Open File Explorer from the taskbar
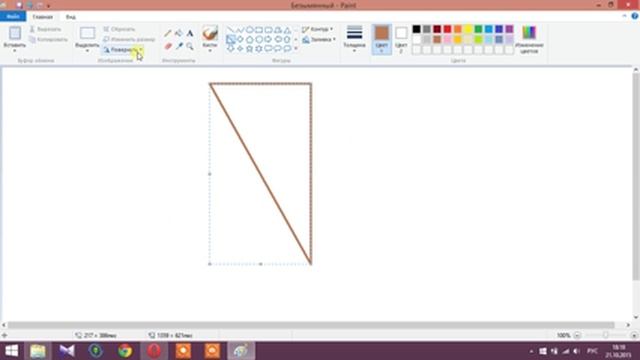Viewport: 640px width, 360px height. pyautogui.click(x=38, y=351)
